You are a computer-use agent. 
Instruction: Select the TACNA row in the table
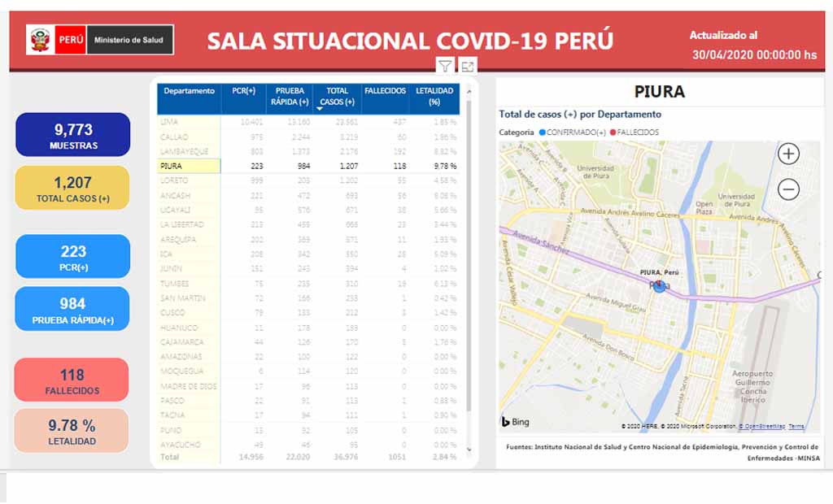(308, 415)
